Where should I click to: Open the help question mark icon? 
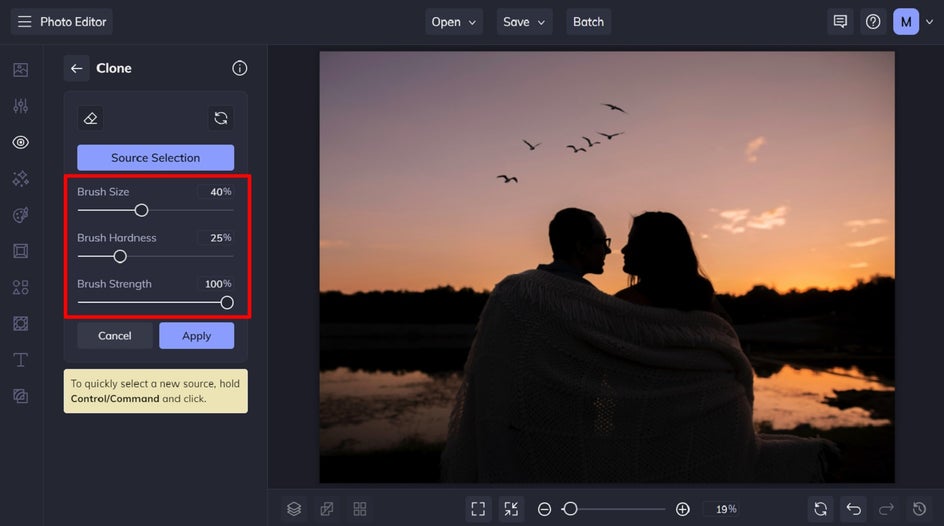(873, 22)
